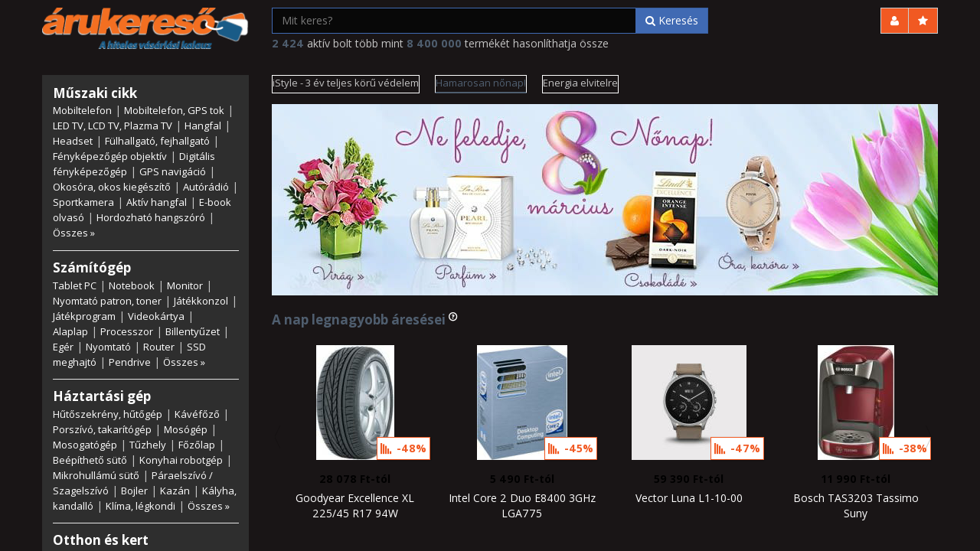Screen dimensions: 980x551
Task: Click the Keresés search button
Action: (671, 21)
